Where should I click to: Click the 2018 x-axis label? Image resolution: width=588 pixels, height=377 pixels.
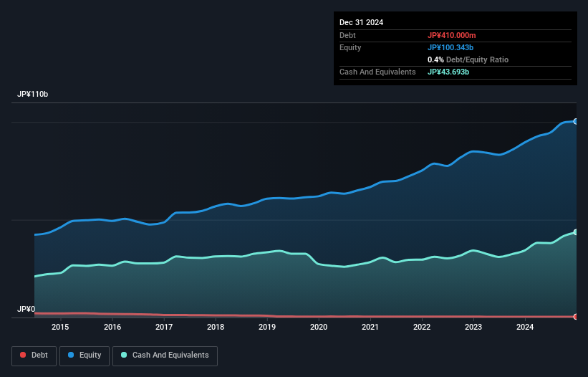click(x=216, y=327)
